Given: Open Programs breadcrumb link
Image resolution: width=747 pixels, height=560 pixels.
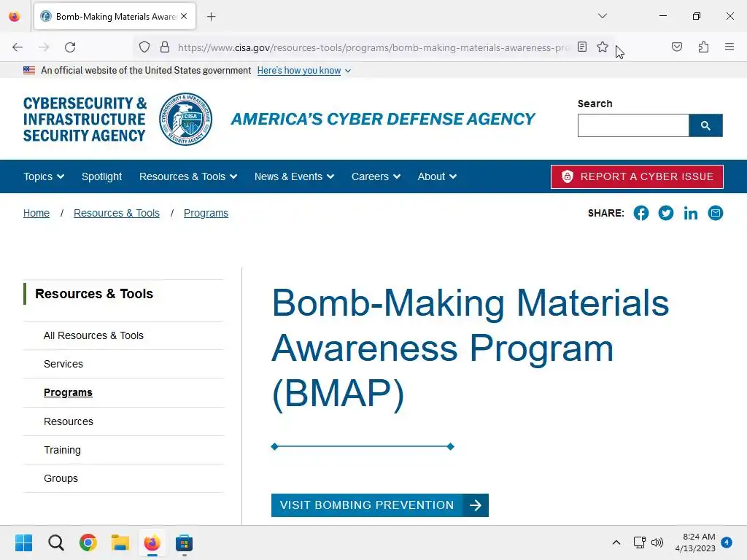Looking at the screenshot, I should point(206,213).
